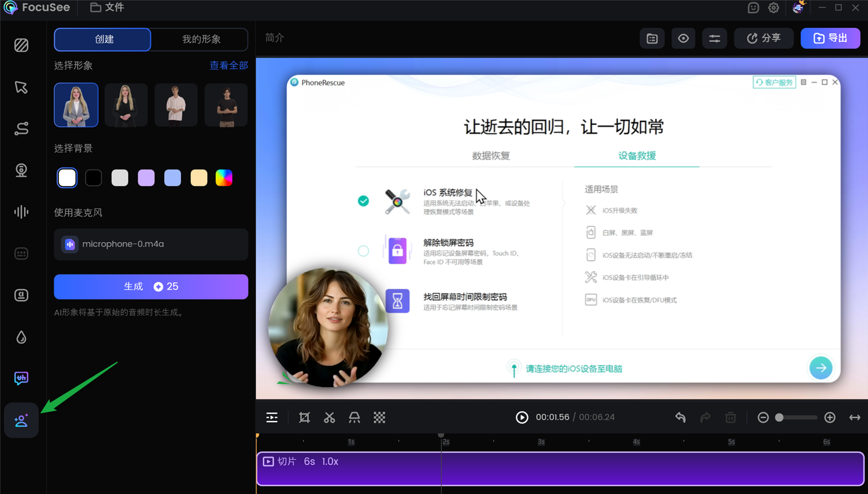Click the 分享 share button
The width and height of the screenshot is (868, 494).
point(763,38)
